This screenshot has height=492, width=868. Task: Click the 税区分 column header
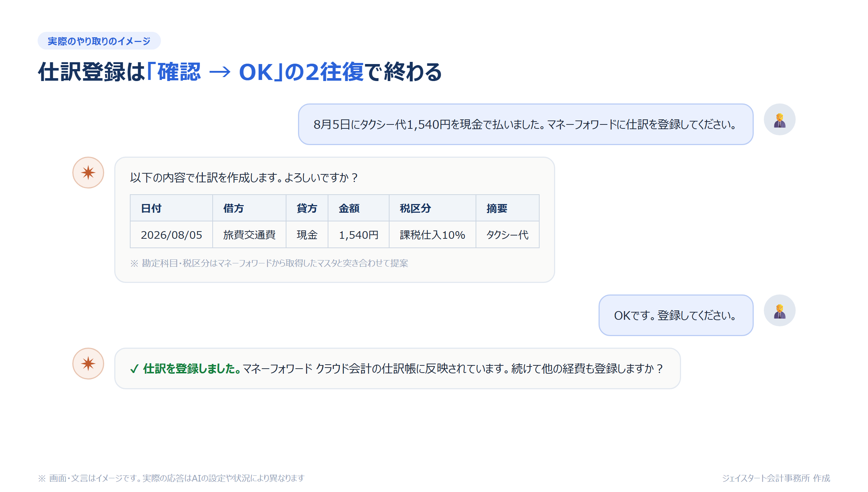tap(433, 208)
